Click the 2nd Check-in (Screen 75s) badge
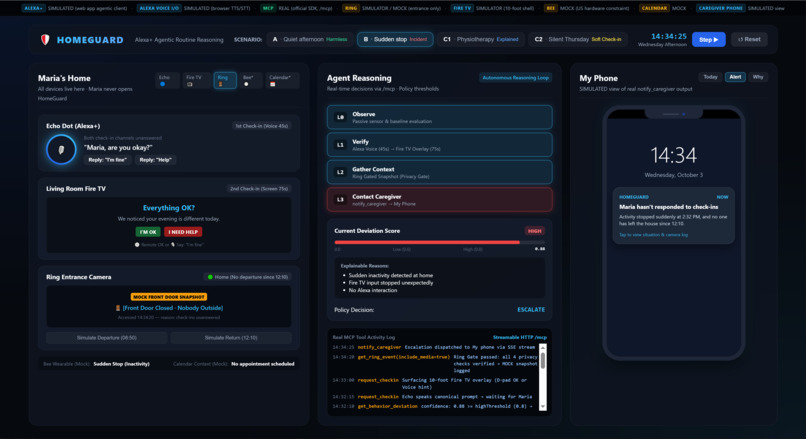The height and width of the screenshot is (439, 806). [259, 189]
